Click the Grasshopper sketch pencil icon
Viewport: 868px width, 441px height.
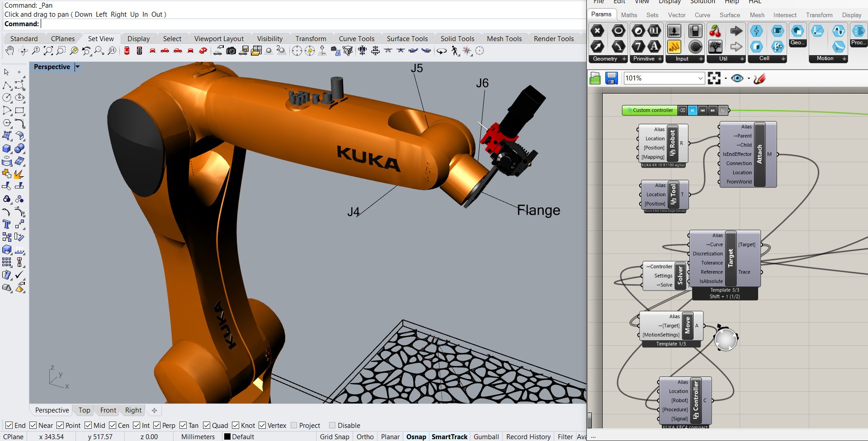coord(759,78)
